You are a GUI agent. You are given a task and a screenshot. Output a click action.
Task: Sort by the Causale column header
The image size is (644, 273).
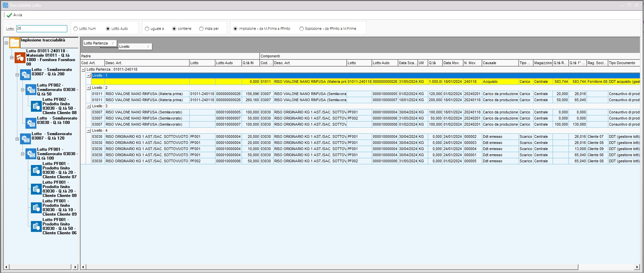click(x=500, y=63)
